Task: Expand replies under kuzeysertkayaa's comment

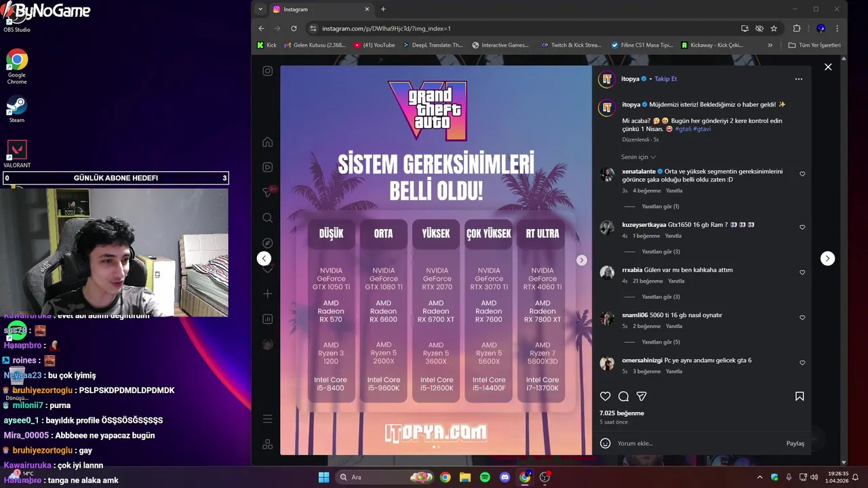Action: (x=660, y=251)
